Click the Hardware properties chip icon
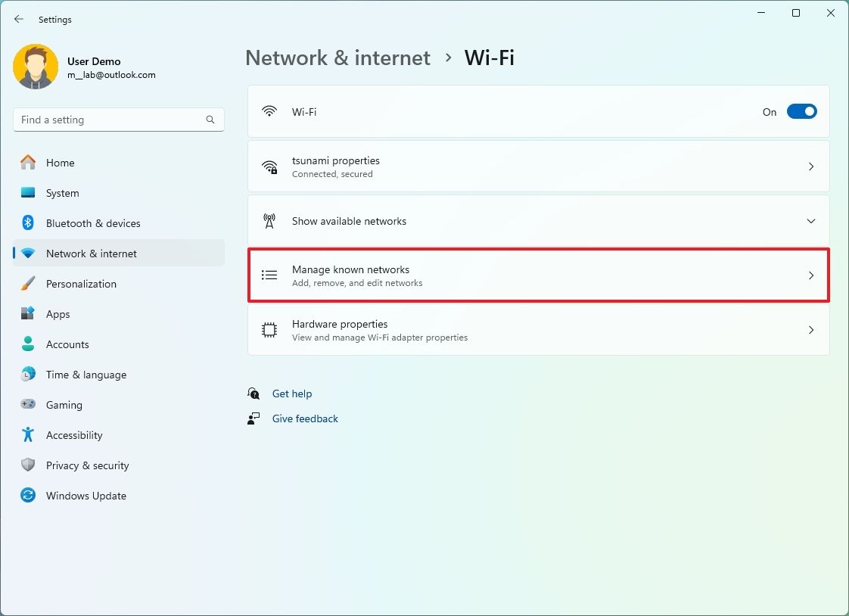This screenshot has width=849, height=616. (269, 330)
